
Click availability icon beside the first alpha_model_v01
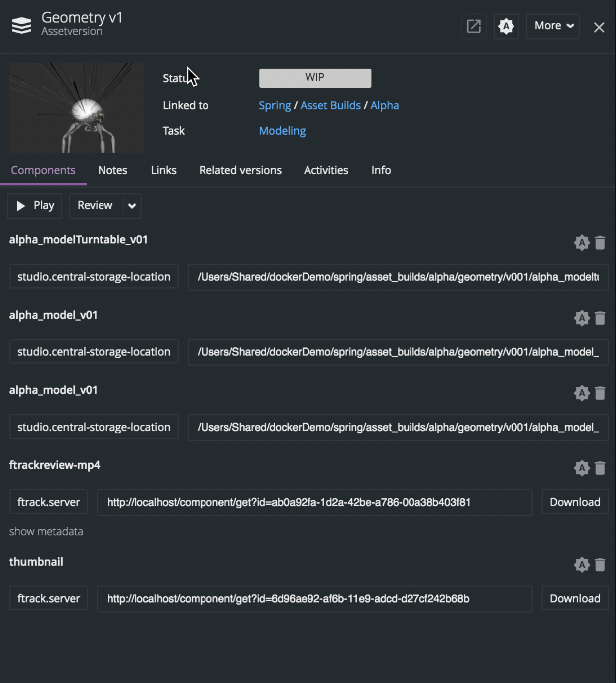click(x=581, y=318)
